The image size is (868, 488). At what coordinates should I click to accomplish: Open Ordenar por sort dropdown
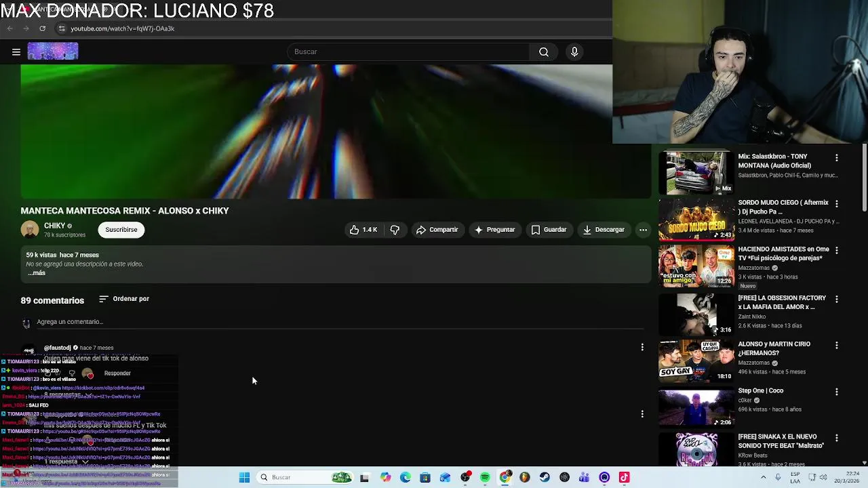coord(124,299)
